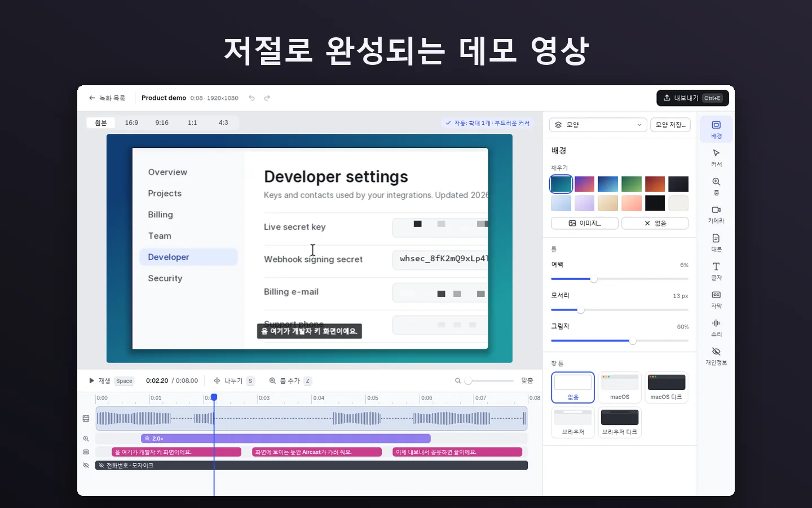Click the 없음 background button with X
This screenshot has height=508, width=812.
coord(655,224)
